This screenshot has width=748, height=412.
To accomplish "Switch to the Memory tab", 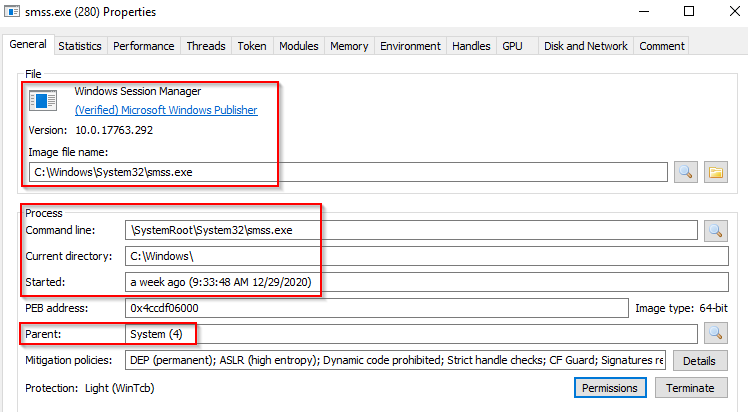I will [349, 46].
